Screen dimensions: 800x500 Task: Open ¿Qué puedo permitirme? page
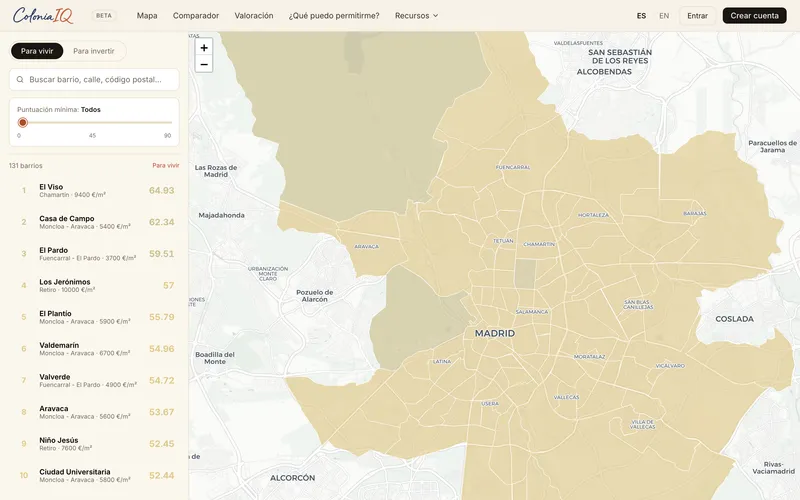334,16
